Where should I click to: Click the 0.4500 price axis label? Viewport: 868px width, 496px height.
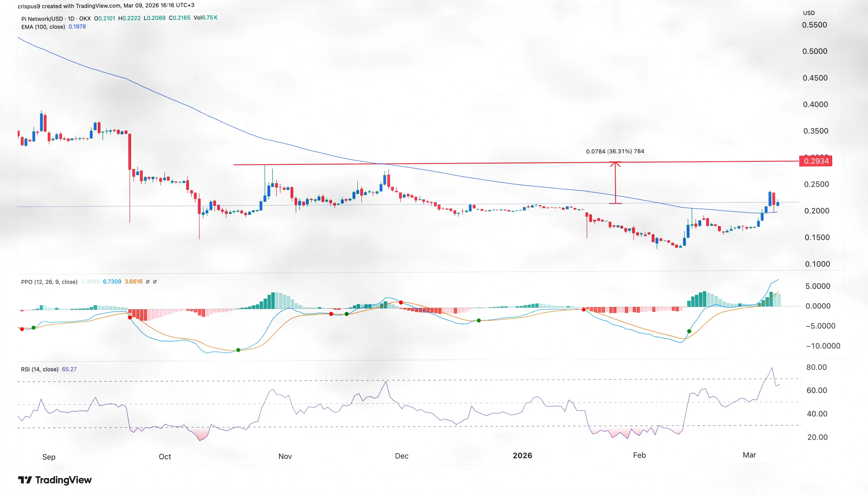[815, 78]
